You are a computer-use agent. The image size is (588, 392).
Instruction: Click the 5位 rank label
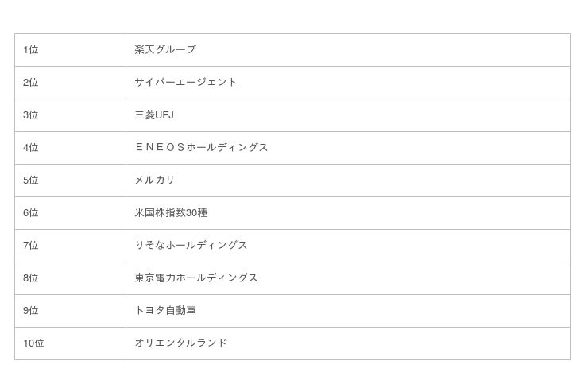point(31,180)
